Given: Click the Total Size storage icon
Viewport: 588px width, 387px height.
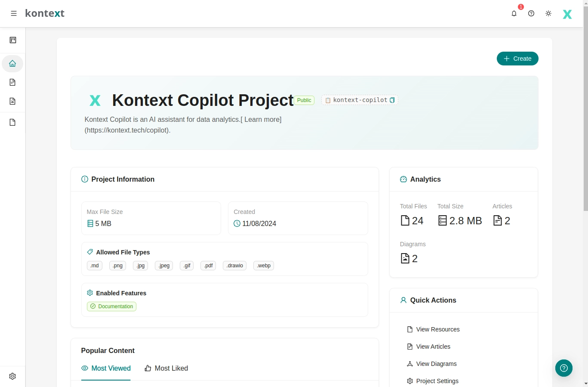Looking at the screenshot, I should coord(443,220).
